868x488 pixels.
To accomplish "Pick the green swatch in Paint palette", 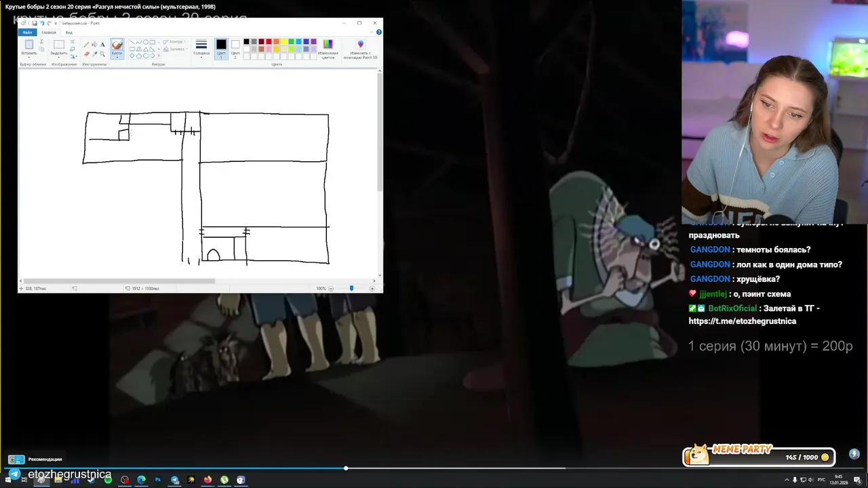I will [x=292, y=41].
